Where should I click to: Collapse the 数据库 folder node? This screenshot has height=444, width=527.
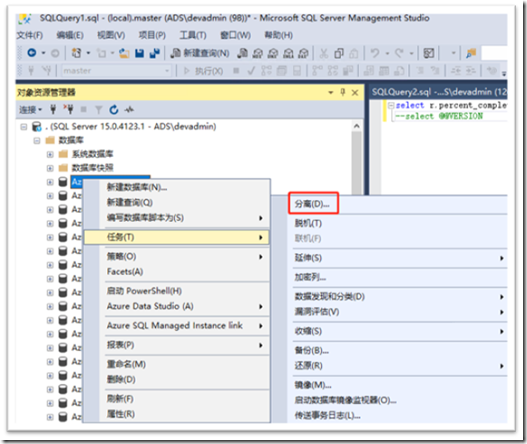(37, 140)
